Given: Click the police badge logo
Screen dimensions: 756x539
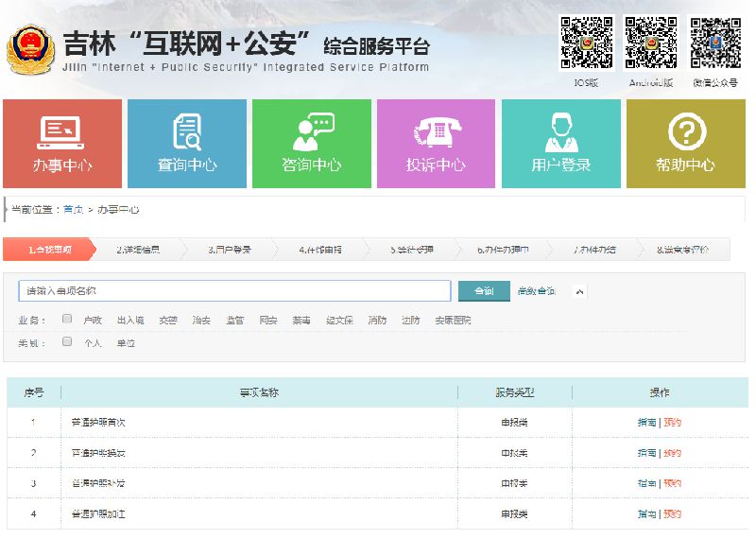Looking at the screenshot, I should click(x=30, y=49).
